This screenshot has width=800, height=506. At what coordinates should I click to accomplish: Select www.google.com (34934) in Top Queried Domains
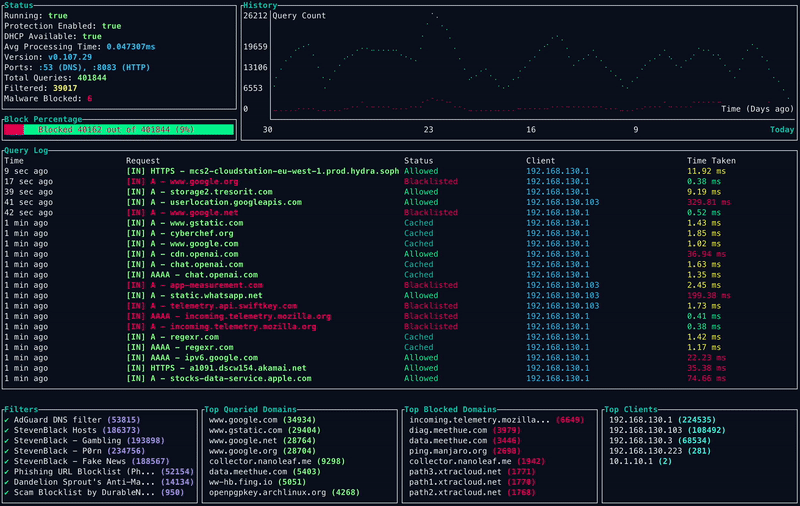pos(262,420)
